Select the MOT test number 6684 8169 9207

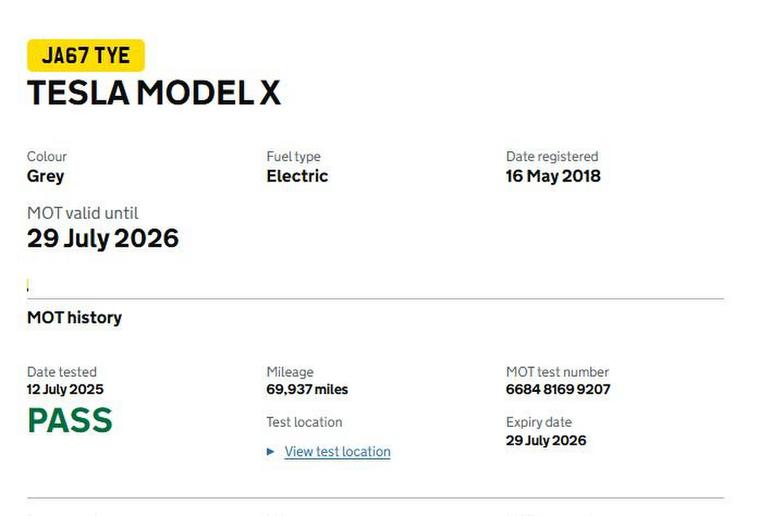click(x=558, y=390)
